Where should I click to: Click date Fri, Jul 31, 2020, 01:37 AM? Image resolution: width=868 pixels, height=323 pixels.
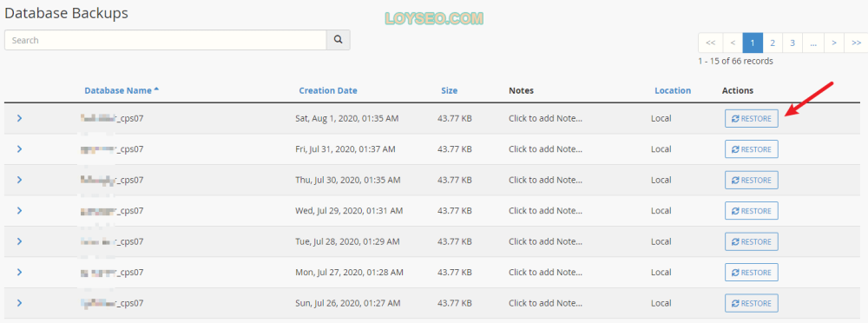[345, 149]
